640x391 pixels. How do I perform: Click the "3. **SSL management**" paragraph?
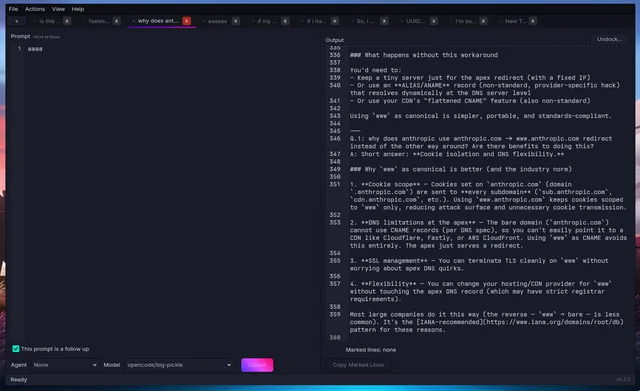479,264
